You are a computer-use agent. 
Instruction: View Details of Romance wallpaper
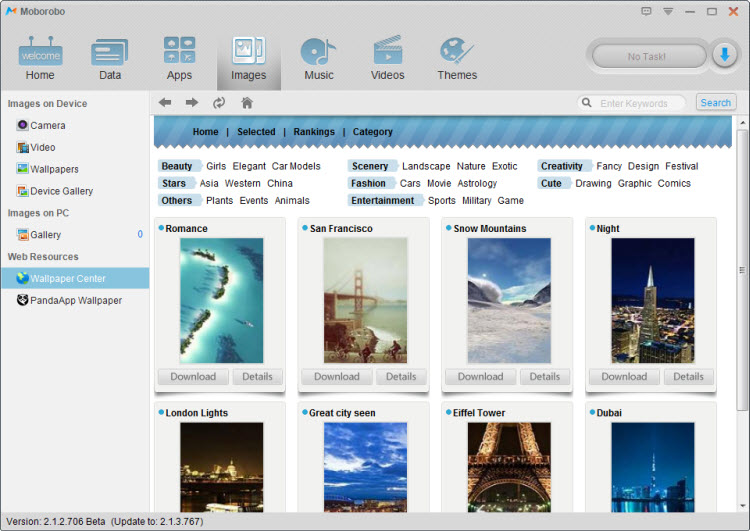point(257,376)
